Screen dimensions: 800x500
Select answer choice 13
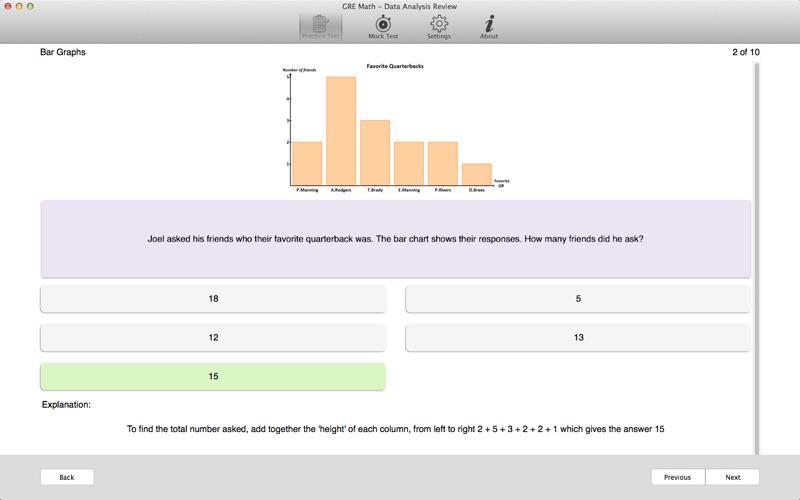click(578, 337)
